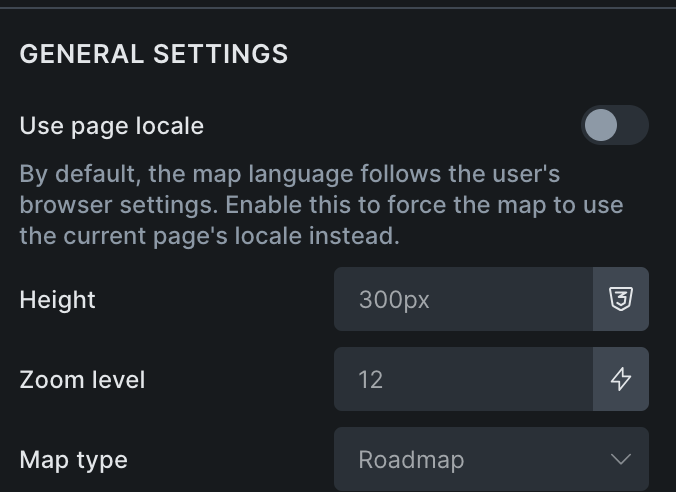This screenshot has height=492, width=676.
Task: Click the Use page locale label
Action: tap(112, 126)
